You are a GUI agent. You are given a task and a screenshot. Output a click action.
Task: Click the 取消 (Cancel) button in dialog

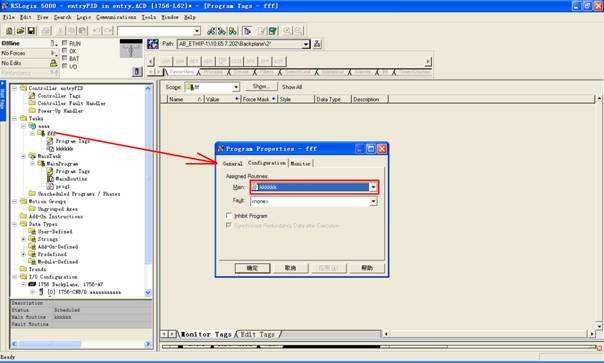coord(290,268)
